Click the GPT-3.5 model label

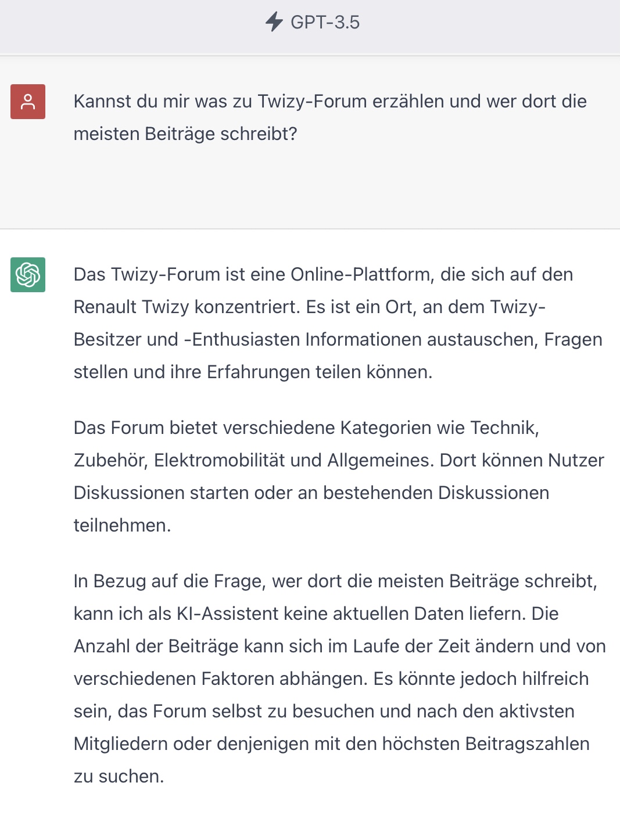325,22
